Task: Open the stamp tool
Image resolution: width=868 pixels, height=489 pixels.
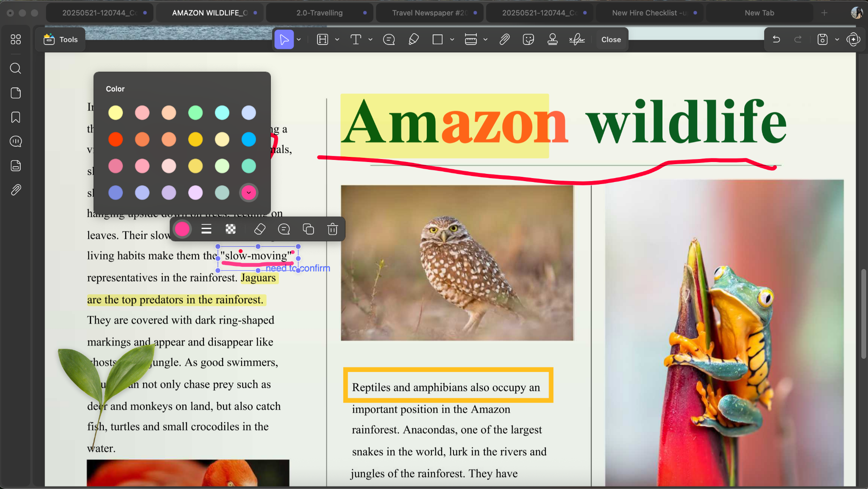Action: [552, 39]
